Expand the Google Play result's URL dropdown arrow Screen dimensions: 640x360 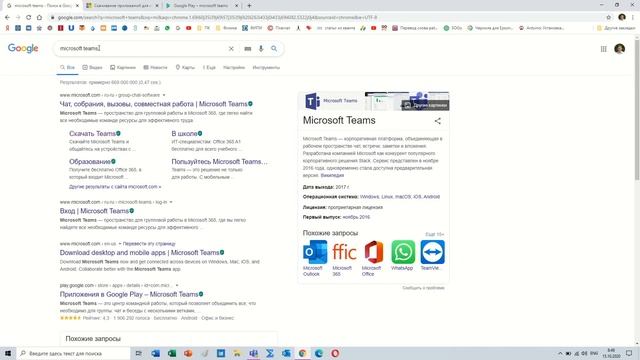pos(177,285)
